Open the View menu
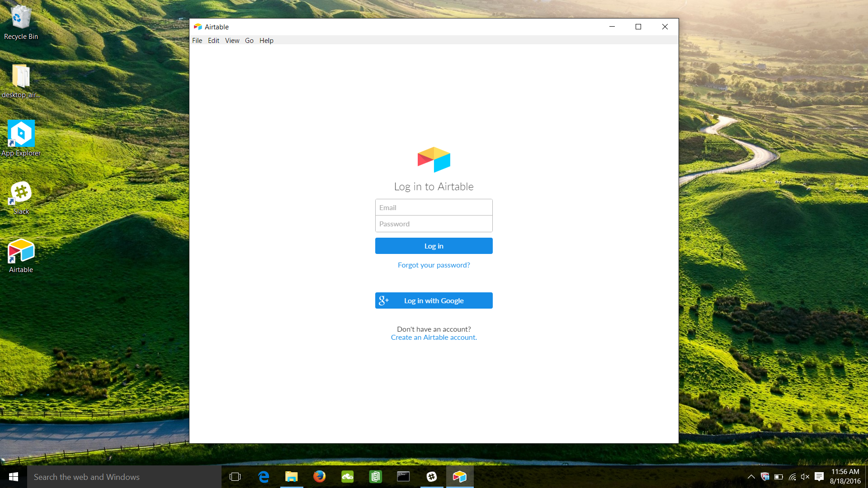868x488 pixels. [x=232, y=41]
